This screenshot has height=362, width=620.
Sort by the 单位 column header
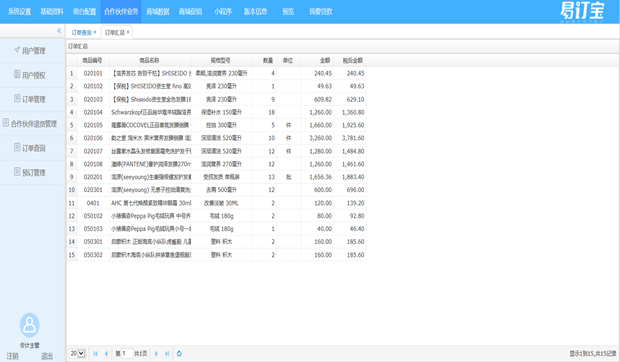click(x=288, y=60)
